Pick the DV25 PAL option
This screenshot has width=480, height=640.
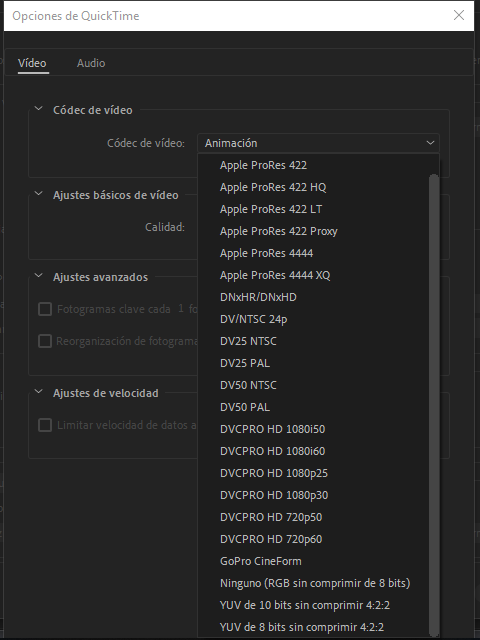click(x=313, y=364)
